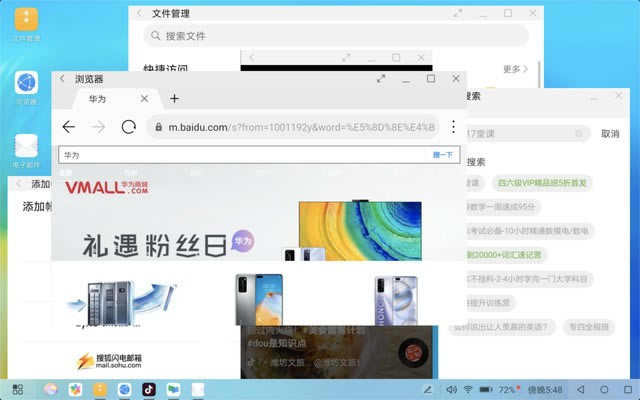Go back in the browser toolbar
The width and height of the screenshot is (640, 400).
pos(68,127)
